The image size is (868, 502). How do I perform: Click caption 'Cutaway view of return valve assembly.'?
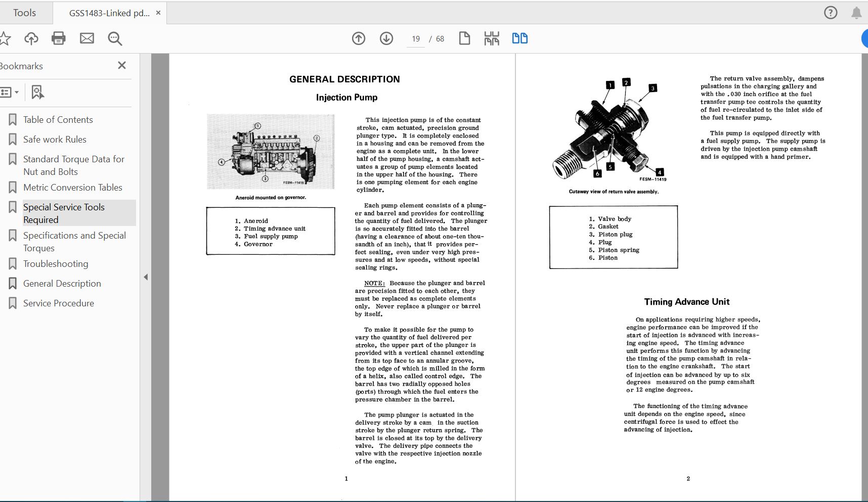[x=614, y=192]
